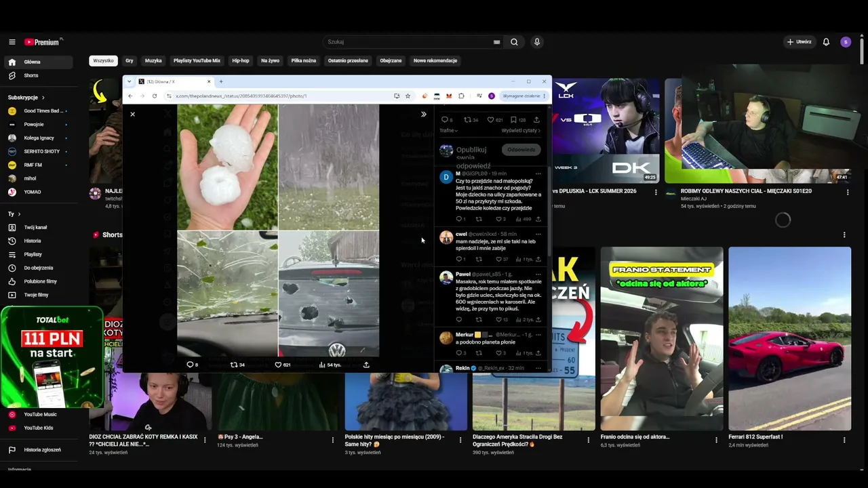Bookmark the X page with star
The image size is (868, 488).
[408, 96]
